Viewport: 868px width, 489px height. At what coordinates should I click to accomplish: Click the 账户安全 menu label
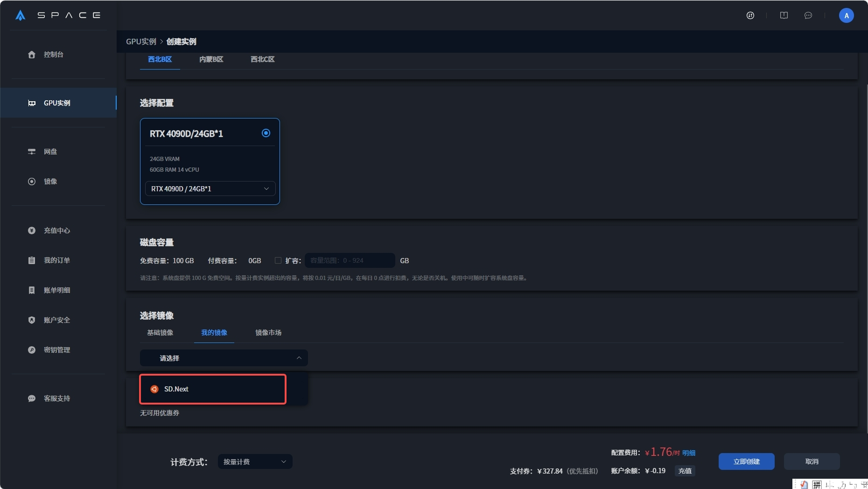click(57, 320)
